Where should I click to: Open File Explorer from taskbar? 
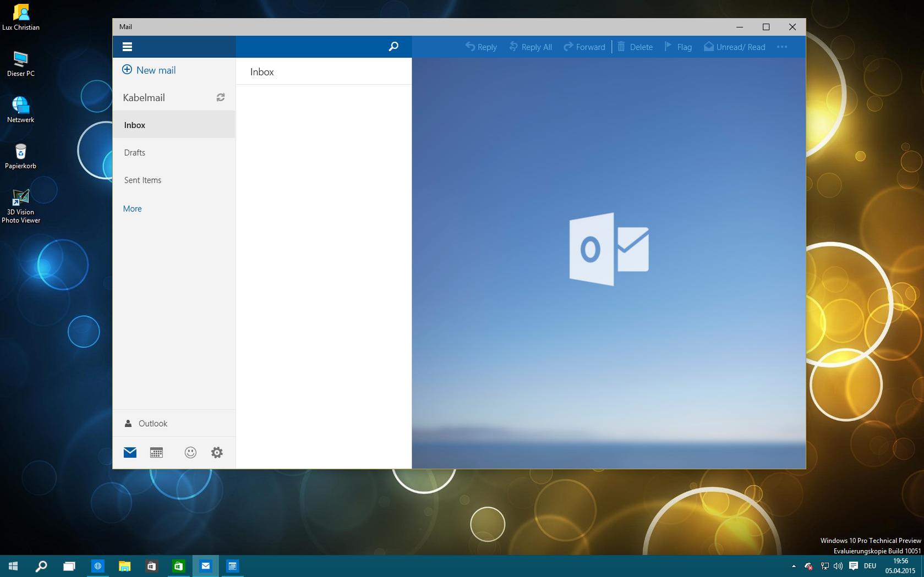click(124, 566)
